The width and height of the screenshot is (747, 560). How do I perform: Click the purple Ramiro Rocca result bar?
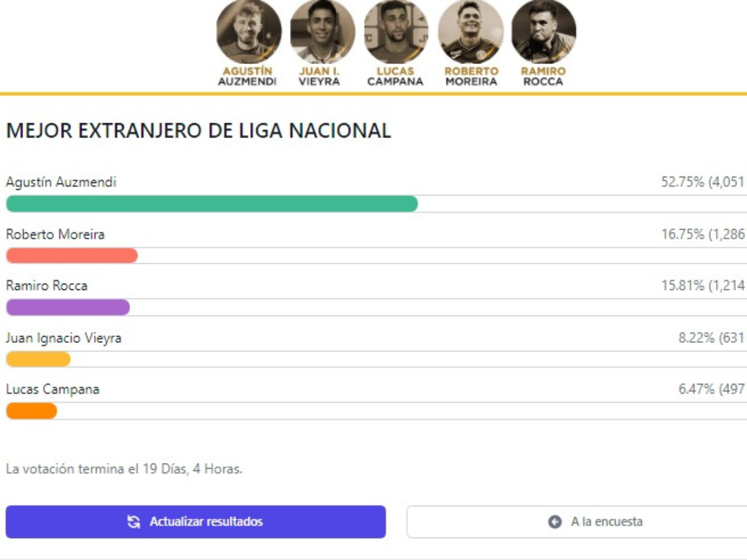(x=68, y=307)
